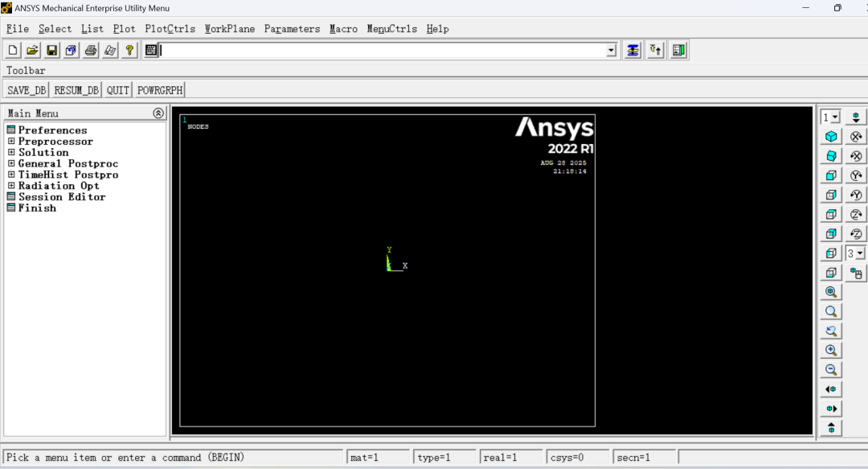Click the type=1 status bar entry

444,458
